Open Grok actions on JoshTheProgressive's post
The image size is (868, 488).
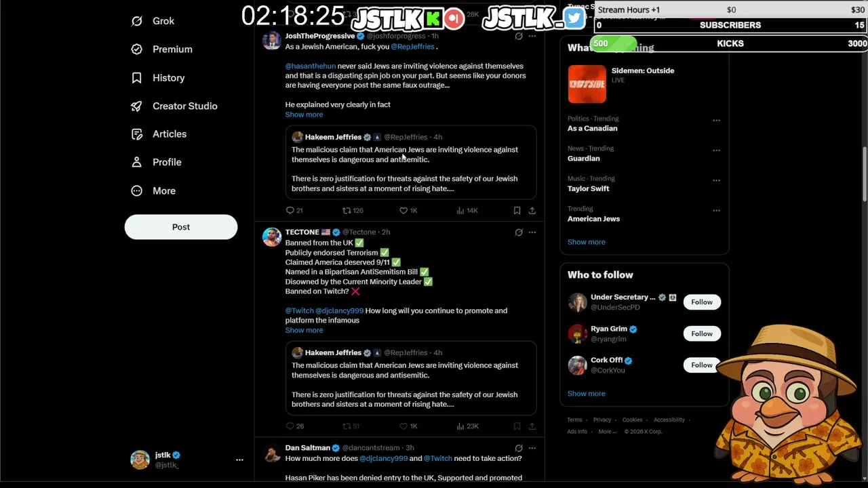click(x=519, y=36)
